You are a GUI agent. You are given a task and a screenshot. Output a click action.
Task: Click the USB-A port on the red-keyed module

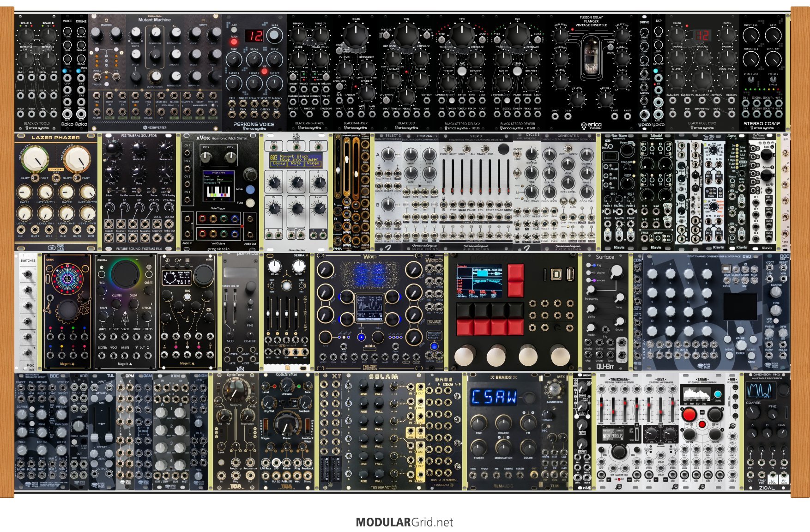coord(570,274)
